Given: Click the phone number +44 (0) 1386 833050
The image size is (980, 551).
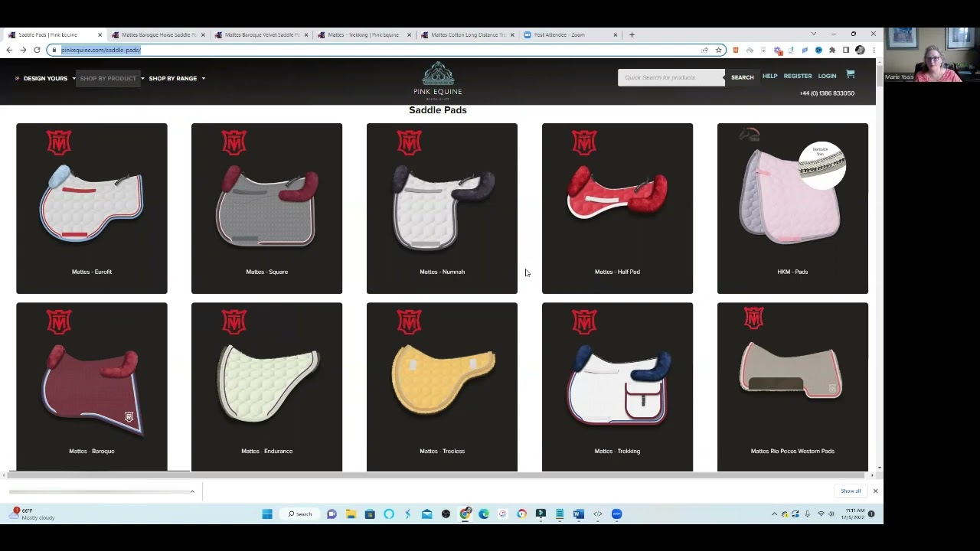Looking at the screenshot, I should 827,93.
